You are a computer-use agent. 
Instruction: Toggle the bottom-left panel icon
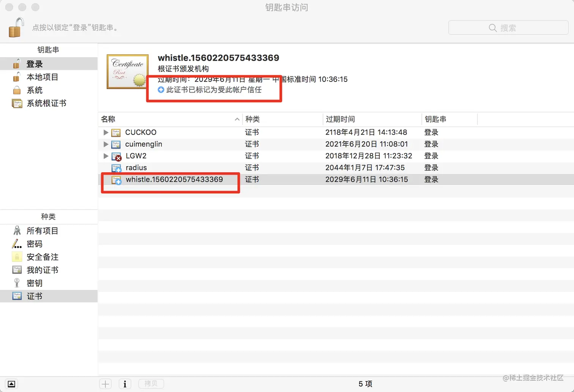(11, 384)
